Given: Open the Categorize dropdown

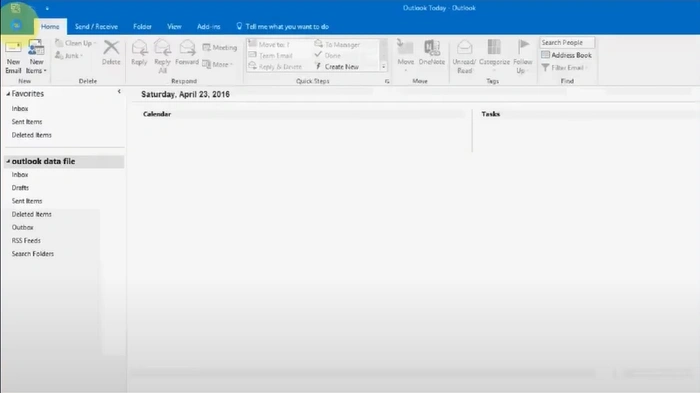Looking at the screenshot, I should tap(494, 56).
